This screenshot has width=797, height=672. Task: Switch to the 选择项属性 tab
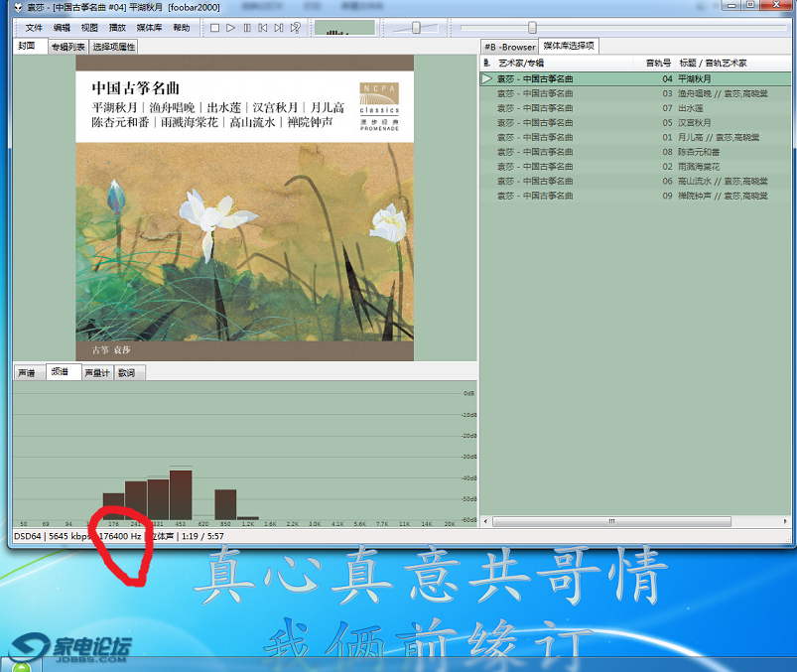[114, 47]
